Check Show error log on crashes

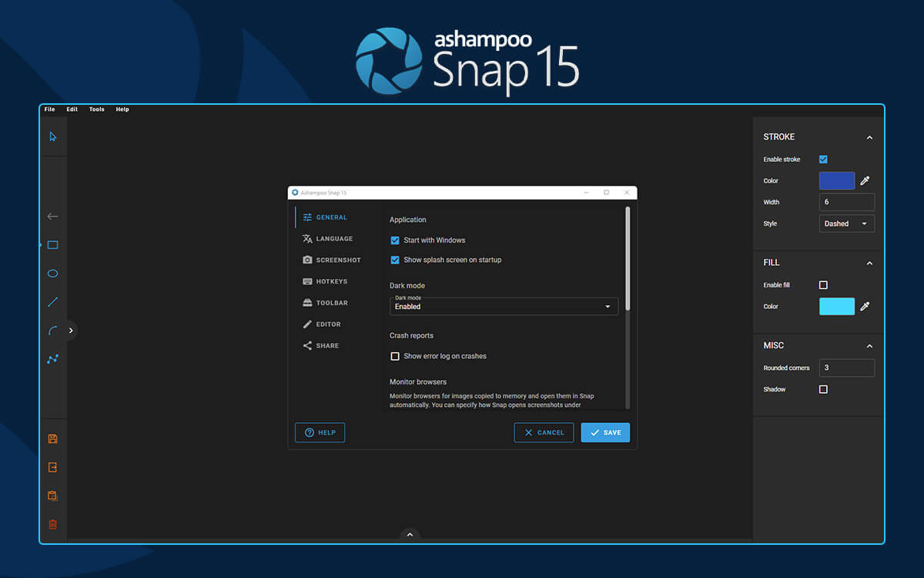coord(395,357)
